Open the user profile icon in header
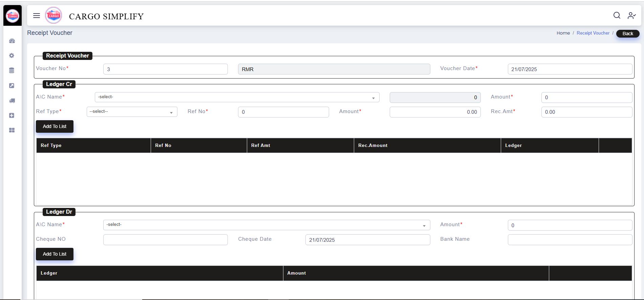644x300 pixels. point(631,16)
